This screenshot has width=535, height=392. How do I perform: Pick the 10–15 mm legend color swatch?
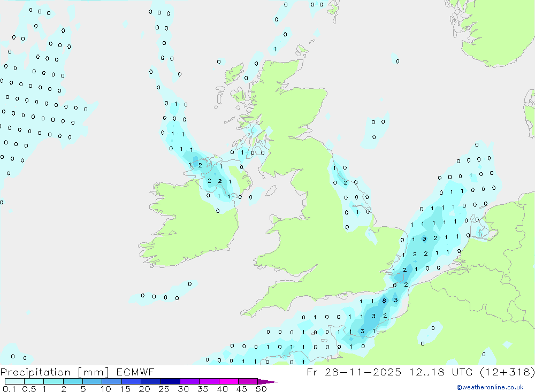[112, 381]
